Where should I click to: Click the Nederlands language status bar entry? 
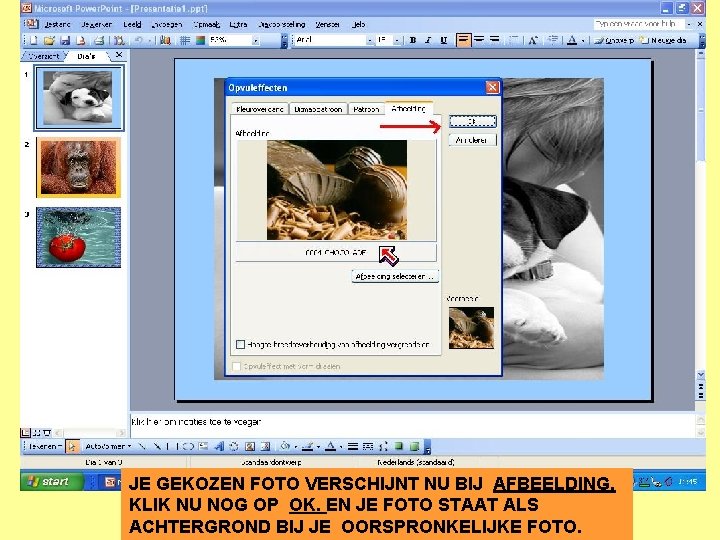pyautogui.click(x=416, y=462)
